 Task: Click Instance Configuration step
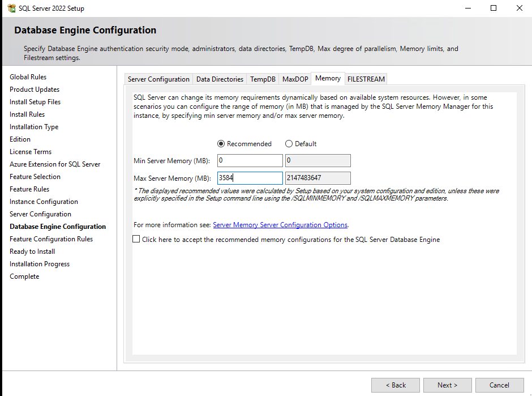pos(44,202)
